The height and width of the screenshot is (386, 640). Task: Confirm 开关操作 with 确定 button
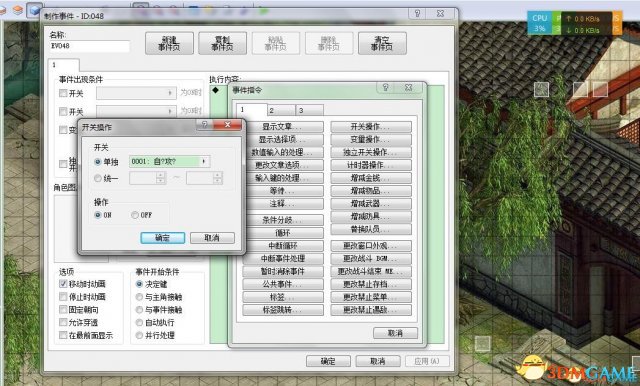[x=162, y=238]
